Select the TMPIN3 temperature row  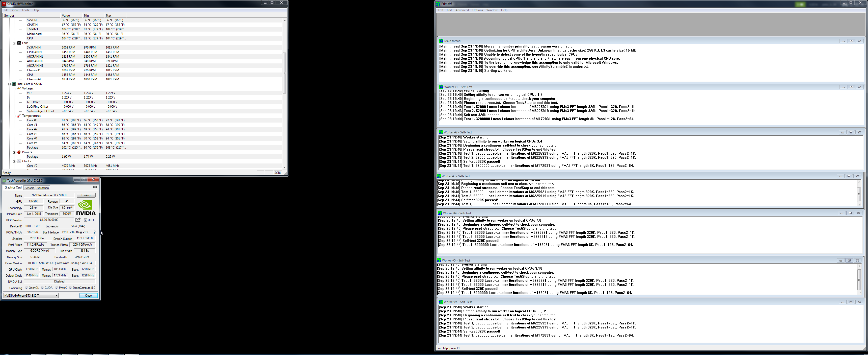tap(143, 29)
